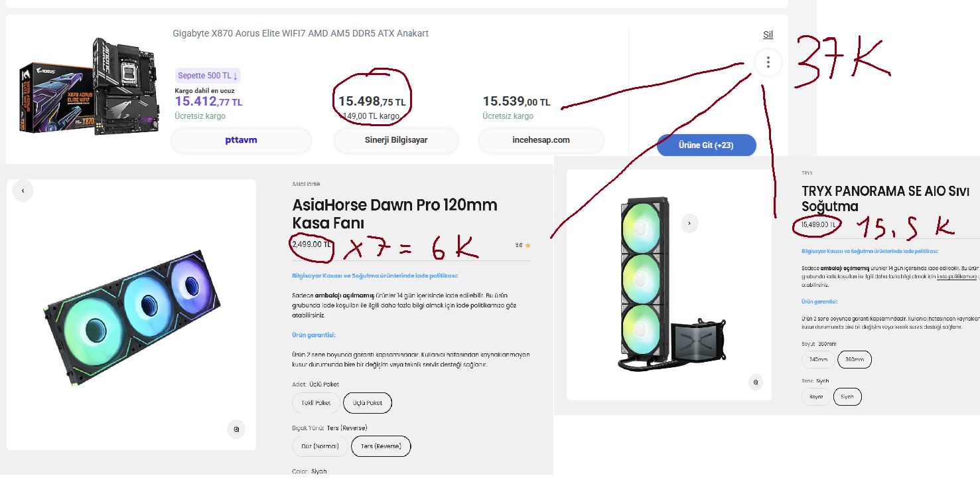Click the zoom magnifier on TRYX cooler image
This screenshot has height=502, width=980.
pos(755,382)
